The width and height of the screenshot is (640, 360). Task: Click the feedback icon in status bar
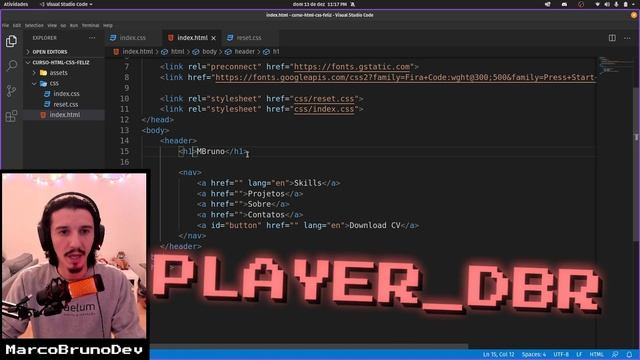(615, 354)
